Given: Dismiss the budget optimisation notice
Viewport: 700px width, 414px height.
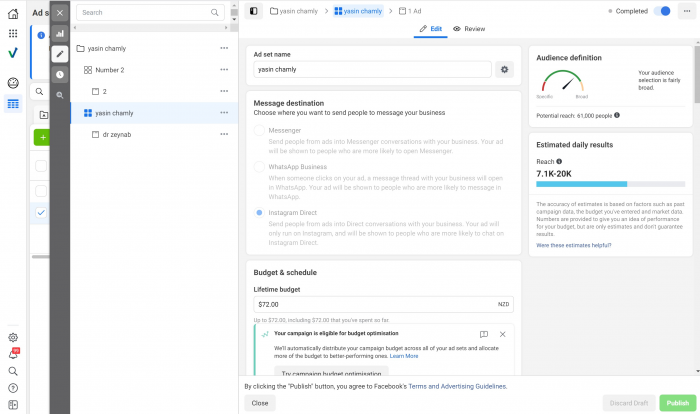Looking at the screenshot, I should click(502, 334).
